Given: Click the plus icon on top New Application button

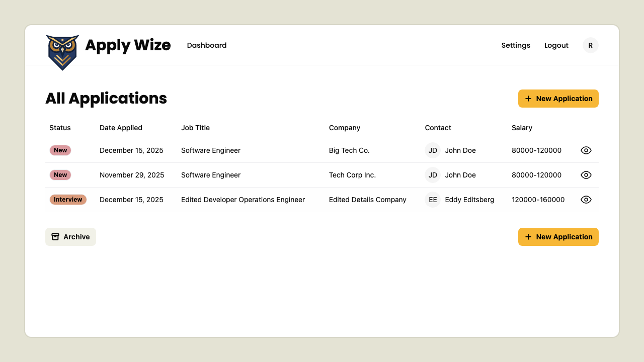Looking at the screenshot, I should click(528, 99).
